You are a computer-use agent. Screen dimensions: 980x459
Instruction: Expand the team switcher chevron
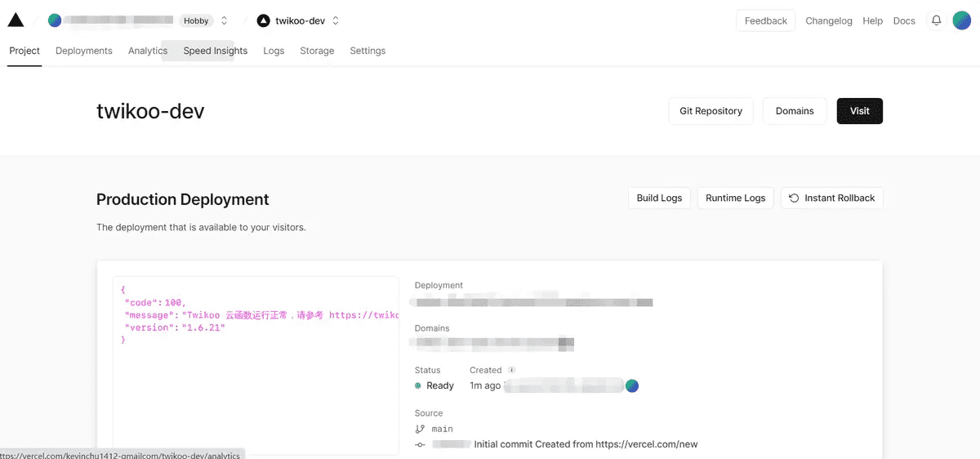(225, 20)
